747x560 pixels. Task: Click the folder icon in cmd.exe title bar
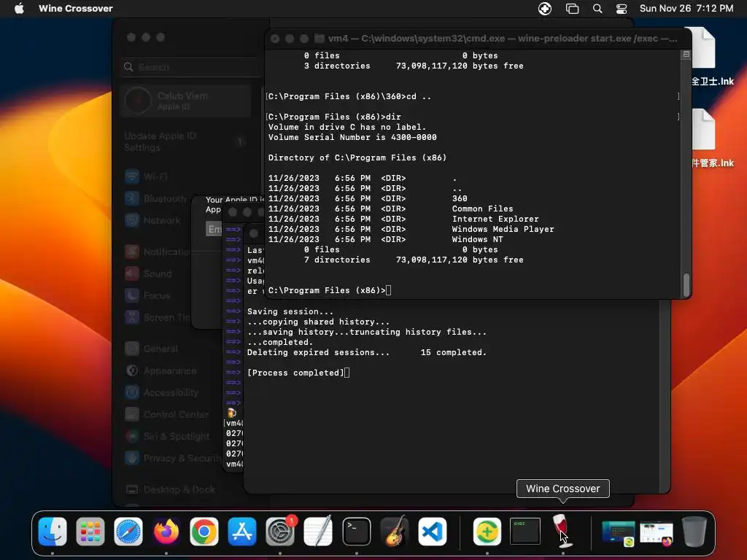coord(320,38)
